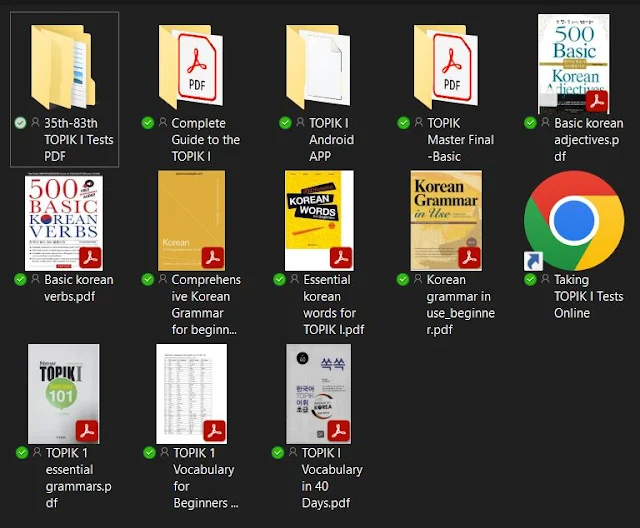This screenshot has width=640, height=528.
Task: Click shared-person icon beside Comprehensive Korean Grammar
Action: pos(163,279)
